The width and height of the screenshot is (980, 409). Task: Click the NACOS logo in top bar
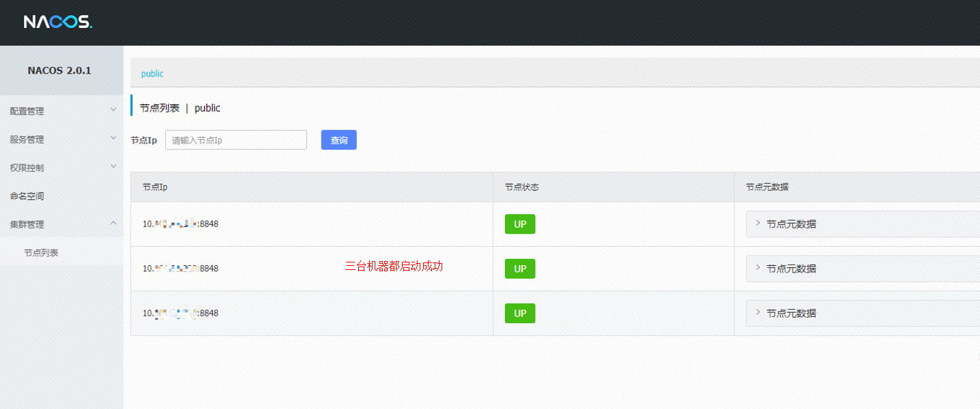click(x=58, y=21)
